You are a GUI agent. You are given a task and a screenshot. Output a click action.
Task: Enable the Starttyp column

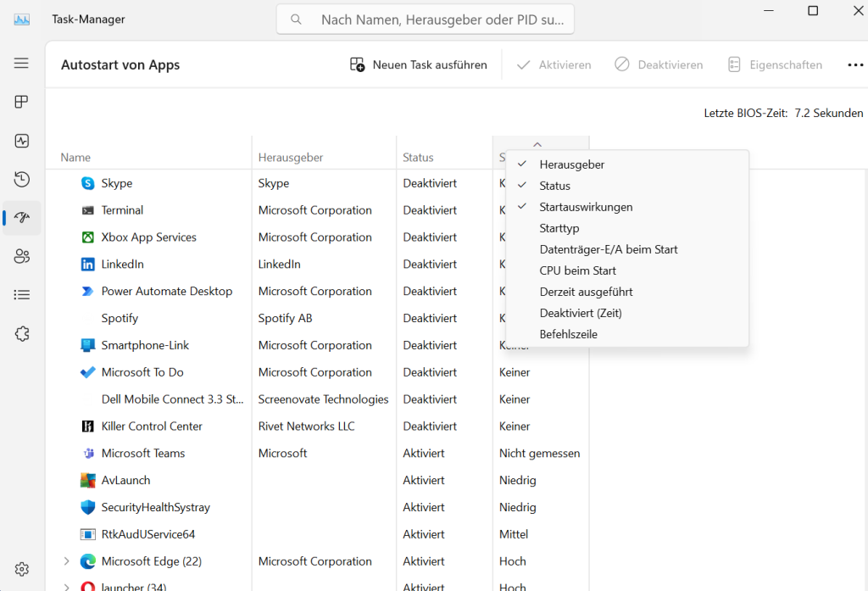coord(627,228)
